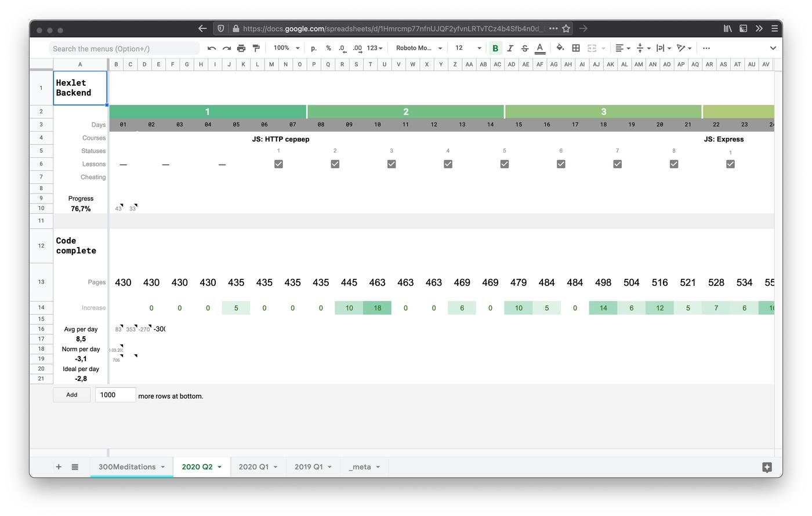Click the Paint format tool

pos(256,48)
